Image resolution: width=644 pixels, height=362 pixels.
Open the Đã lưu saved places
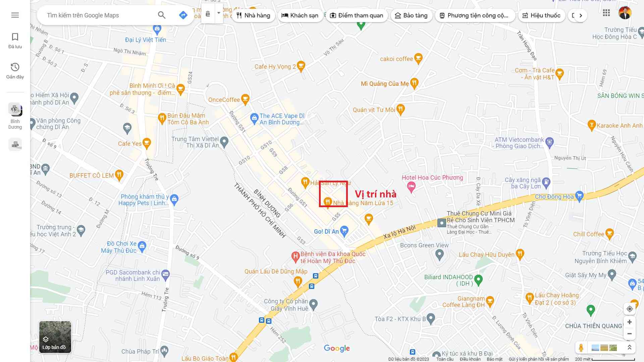[x=15, y=41]
